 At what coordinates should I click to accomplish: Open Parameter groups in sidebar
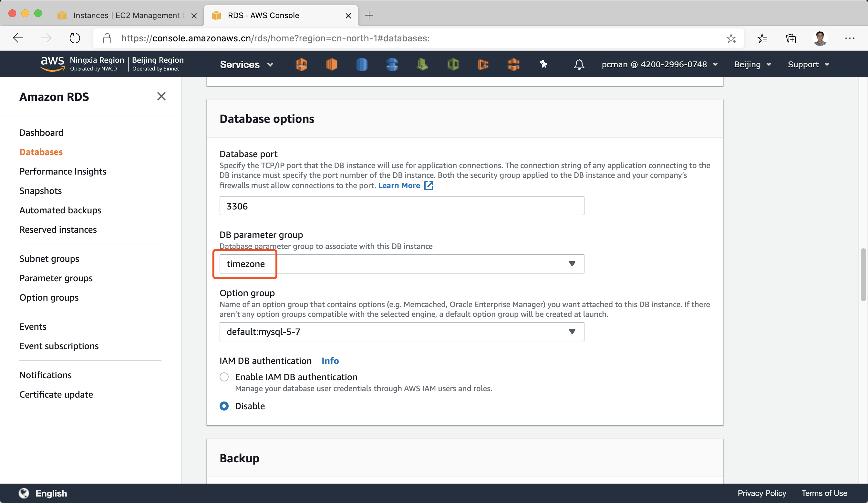[56, 278]
